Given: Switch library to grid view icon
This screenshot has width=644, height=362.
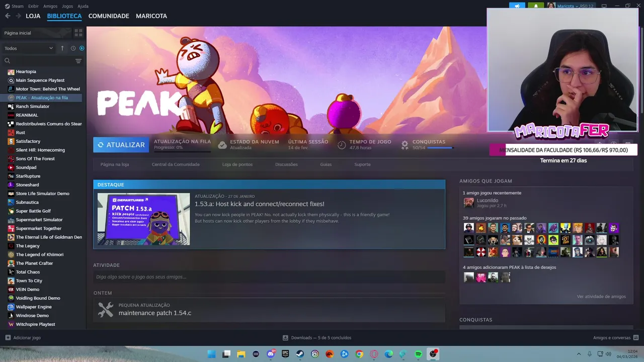Looking at the screenshot, I should coord(78,33).
